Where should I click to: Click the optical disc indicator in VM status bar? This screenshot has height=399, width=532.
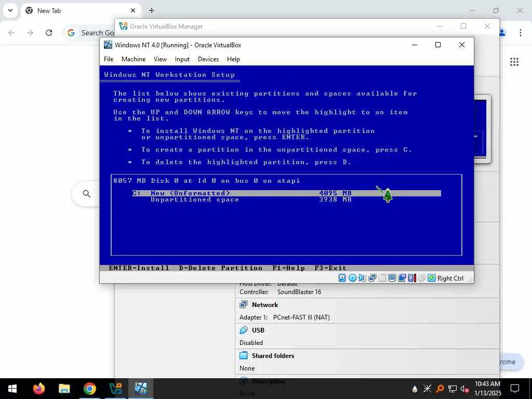click(353, 278)
